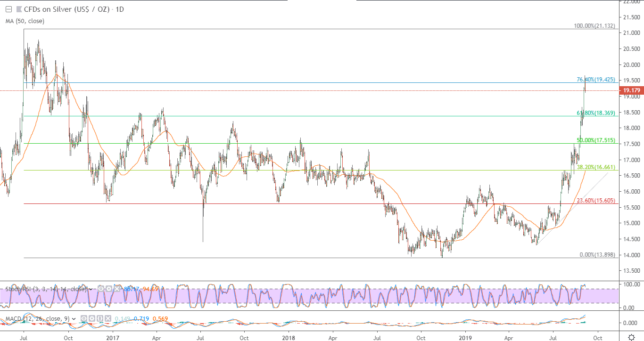This screenshot has height=341, width=644.
Task: Open MACD indicator settings gear
Action: pos(91,319)
